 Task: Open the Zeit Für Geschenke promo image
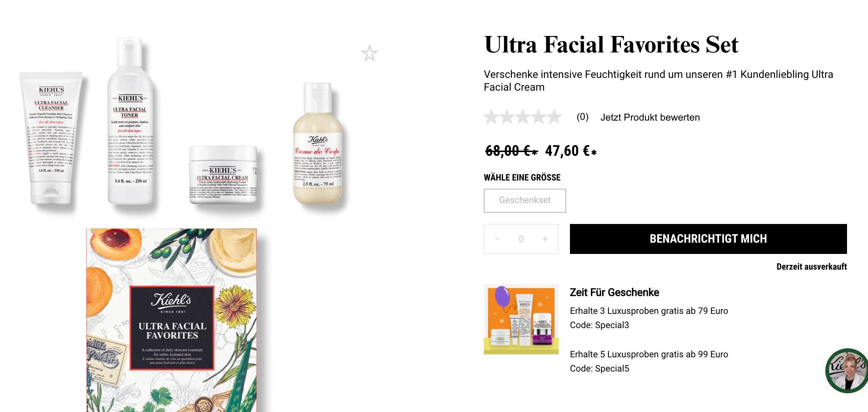click(521, 319)
